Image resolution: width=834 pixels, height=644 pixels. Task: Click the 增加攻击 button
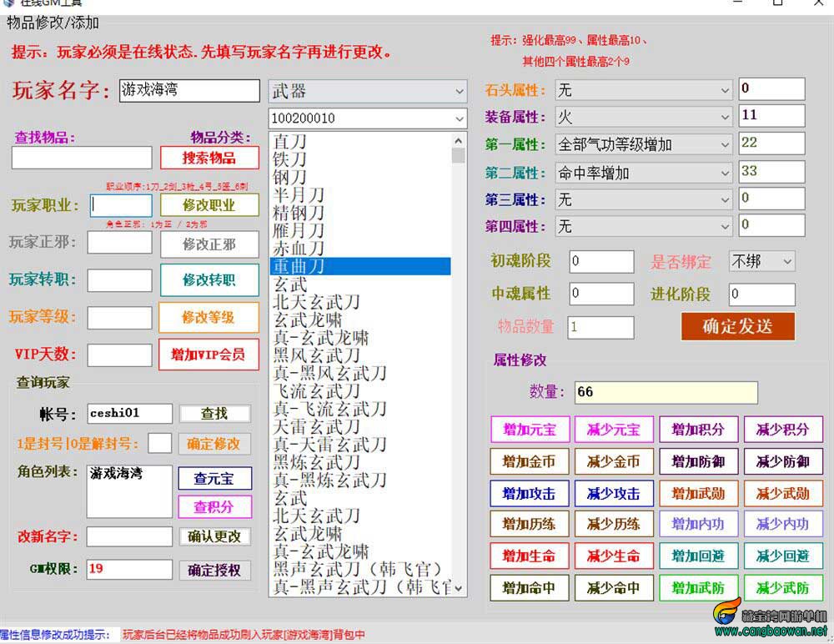[530, 493]
